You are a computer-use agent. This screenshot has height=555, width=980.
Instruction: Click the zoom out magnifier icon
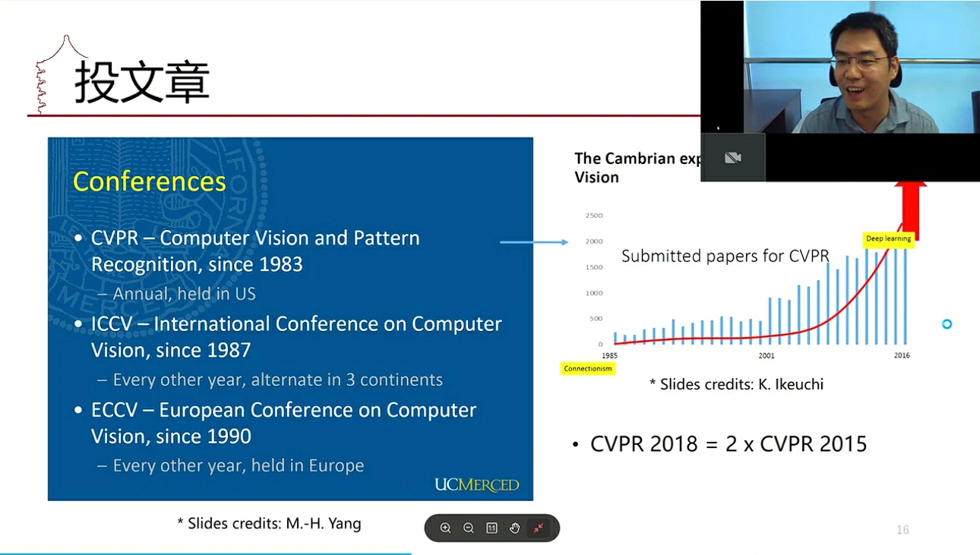pyautogui.click(x=469, y=528)
